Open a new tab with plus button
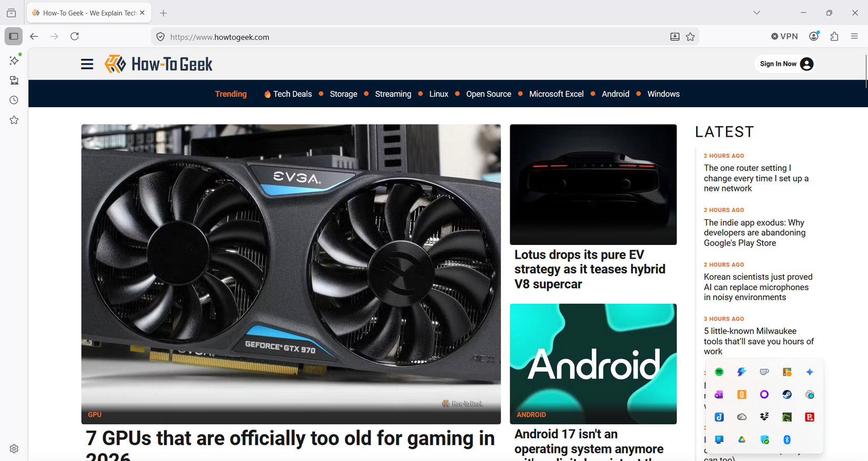This screenshot has width=868, height=461. coord(164,13)
